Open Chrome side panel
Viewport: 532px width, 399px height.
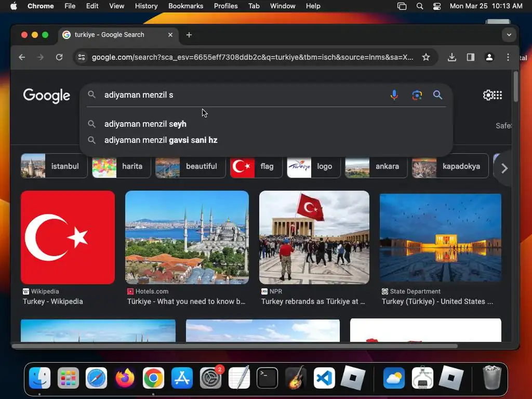point(471,57)
